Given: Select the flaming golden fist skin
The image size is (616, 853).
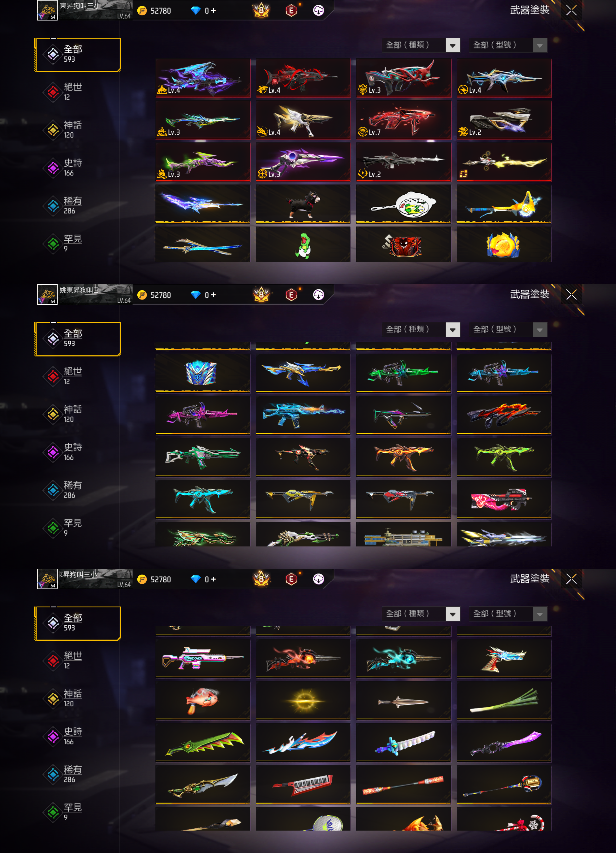Looking at the screenshot, I should click(504, 245).
